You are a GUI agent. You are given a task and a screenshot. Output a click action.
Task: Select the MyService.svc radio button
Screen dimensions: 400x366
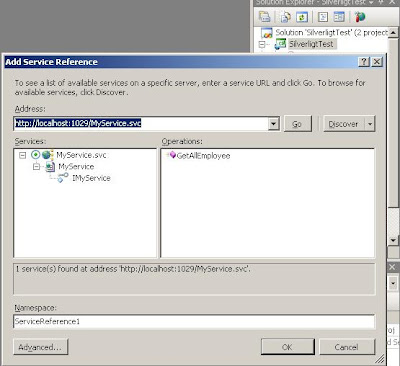[x=35, y=155]
